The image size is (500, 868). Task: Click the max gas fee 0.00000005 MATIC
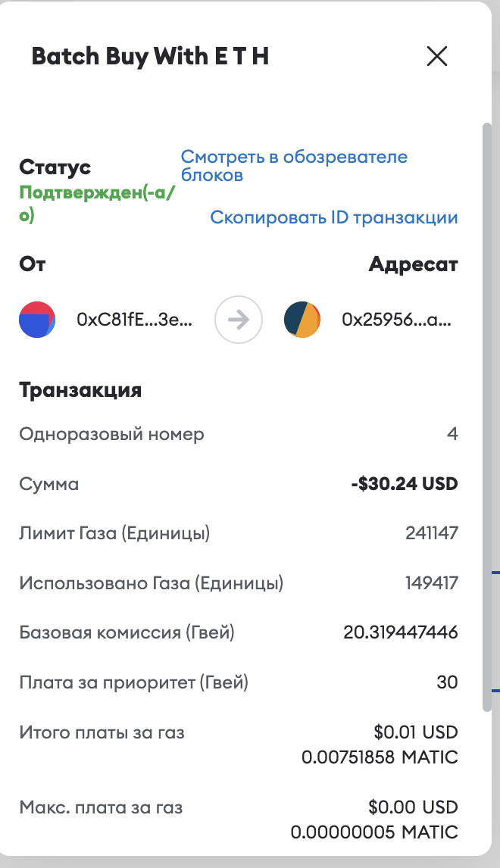(374, 832)
